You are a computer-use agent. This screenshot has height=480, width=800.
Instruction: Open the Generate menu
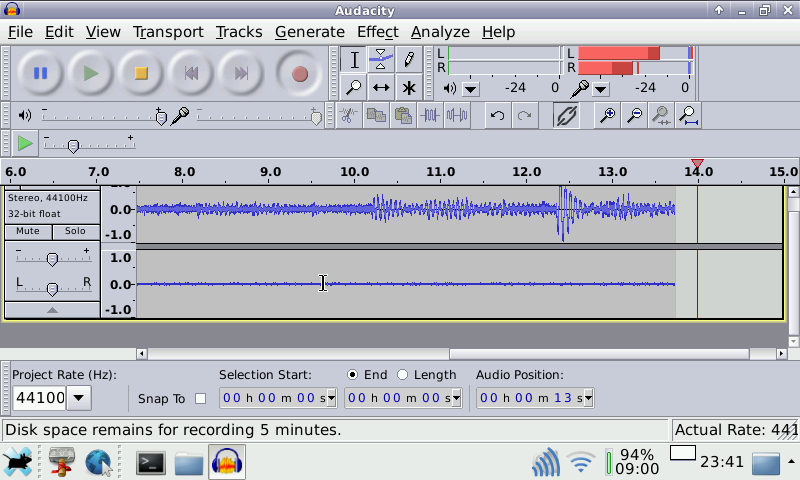click(x=309, y=32)
